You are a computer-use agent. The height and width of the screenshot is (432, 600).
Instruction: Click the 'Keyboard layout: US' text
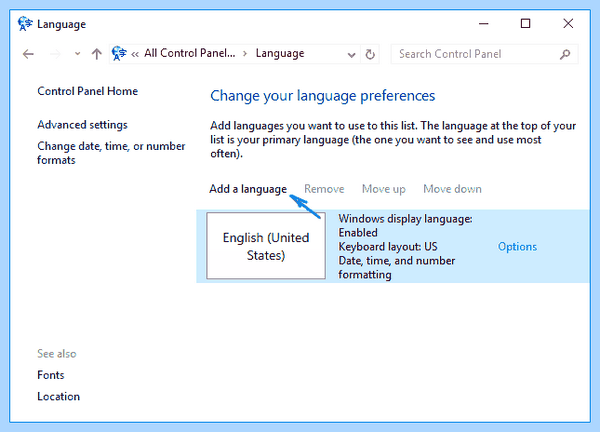tap(388, 247)
